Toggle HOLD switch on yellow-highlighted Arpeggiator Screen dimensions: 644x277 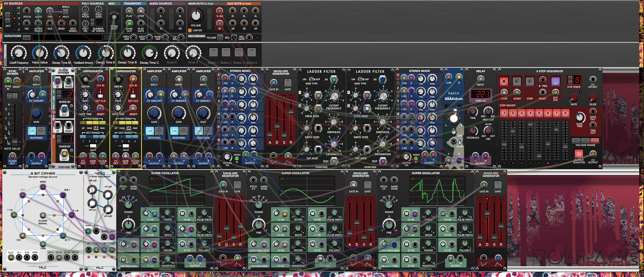point(126,146)
